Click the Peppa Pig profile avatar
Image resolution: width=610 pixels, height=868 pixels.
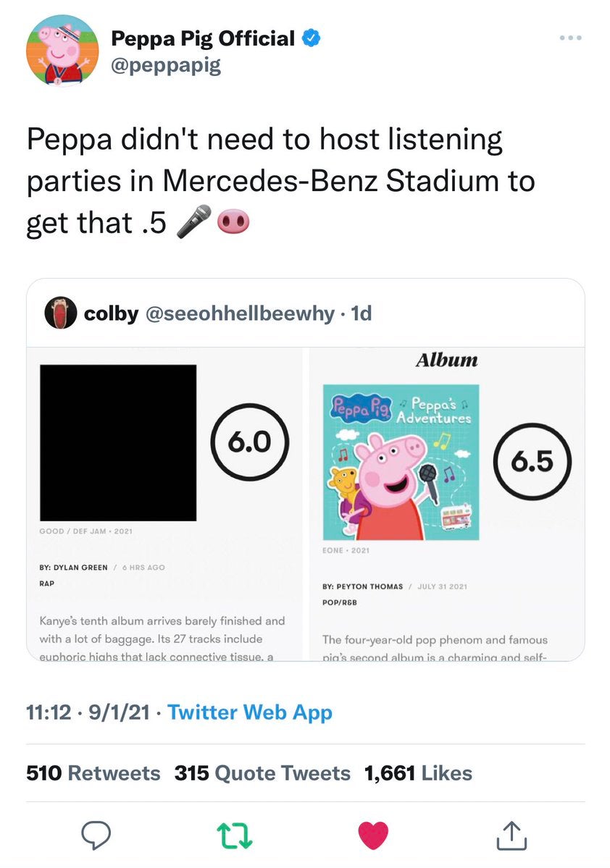(x=62, y=51)
